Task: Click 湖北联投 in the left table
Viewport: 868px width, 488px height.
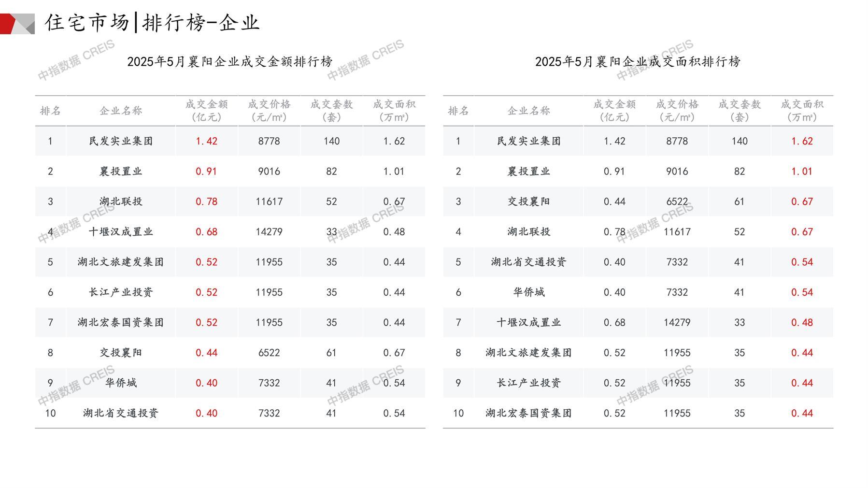Action: pyautogui.click(x=121, y=201)
